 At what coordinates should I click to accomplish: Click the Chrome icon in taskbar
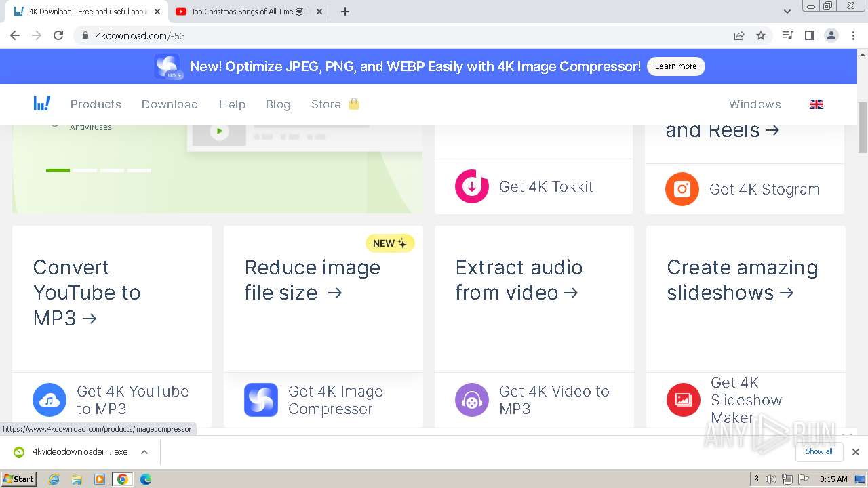pyautogui.click(x=122, y=479)
